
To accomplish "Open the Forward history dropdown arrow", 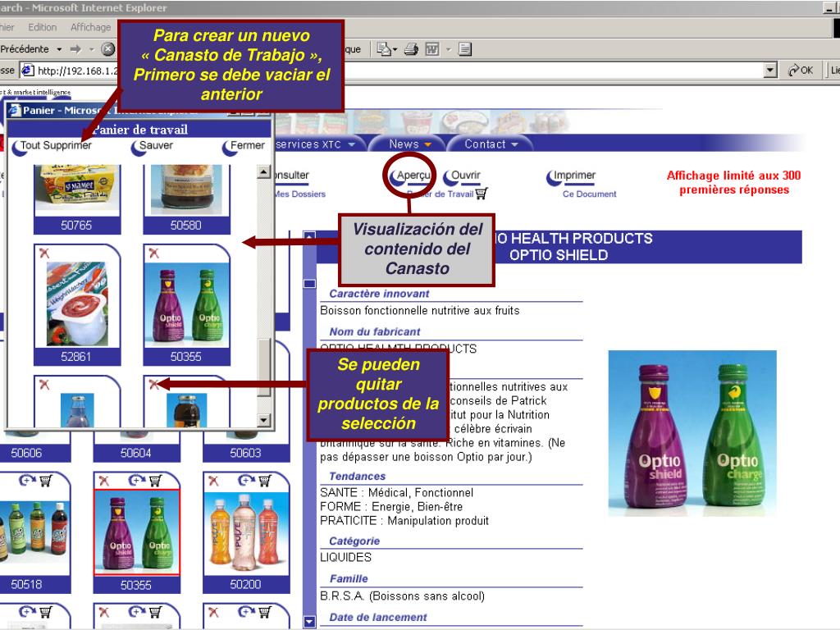I will 92,49.
